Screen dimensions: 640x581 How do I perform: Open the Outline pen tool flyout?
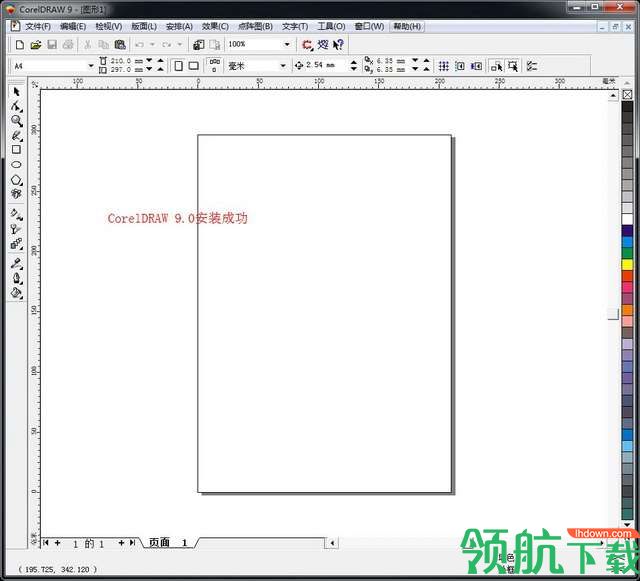coord(16,278)
